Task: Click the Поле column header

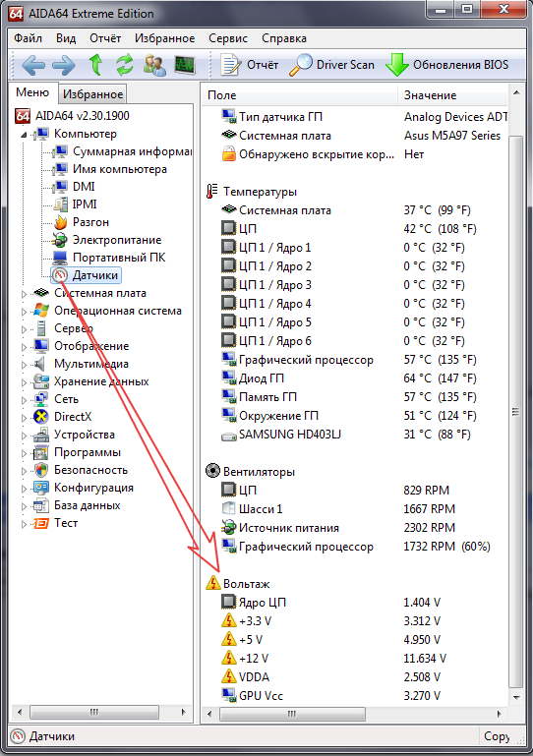Action: [x=300, y=95]
